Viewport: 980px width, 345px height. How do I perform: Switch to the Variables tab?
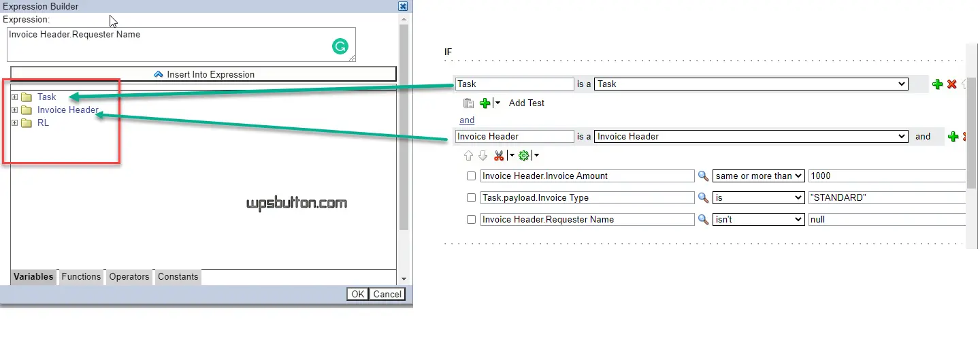point(33,277)
